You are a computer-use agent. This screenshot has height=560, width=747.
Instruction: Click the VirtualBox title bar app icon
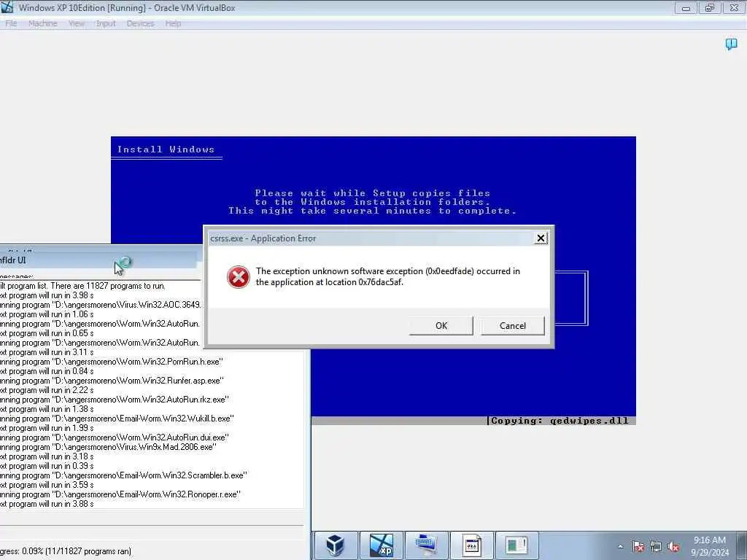pyautogui.click(x=7, y=7)
